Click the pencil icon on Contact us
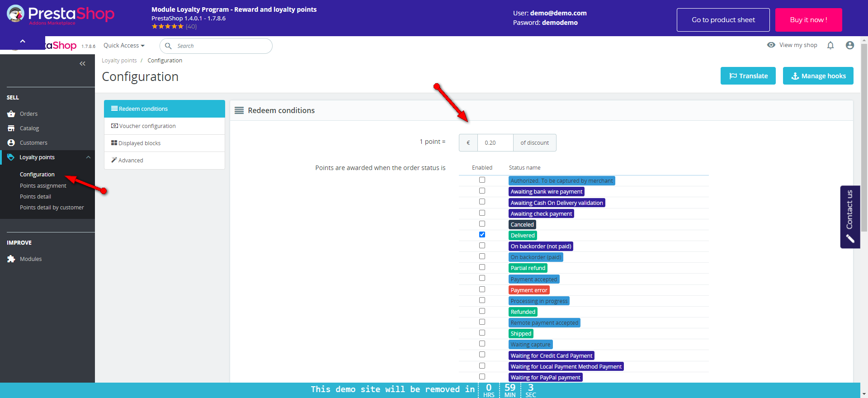 tap(850, 238)
